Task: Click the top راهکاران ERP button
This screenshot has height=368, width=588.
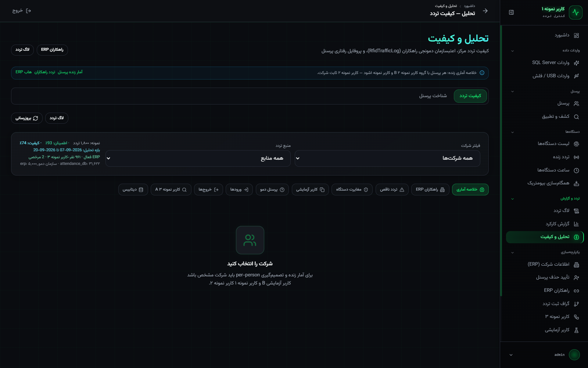Action: [x=52, y=50]
